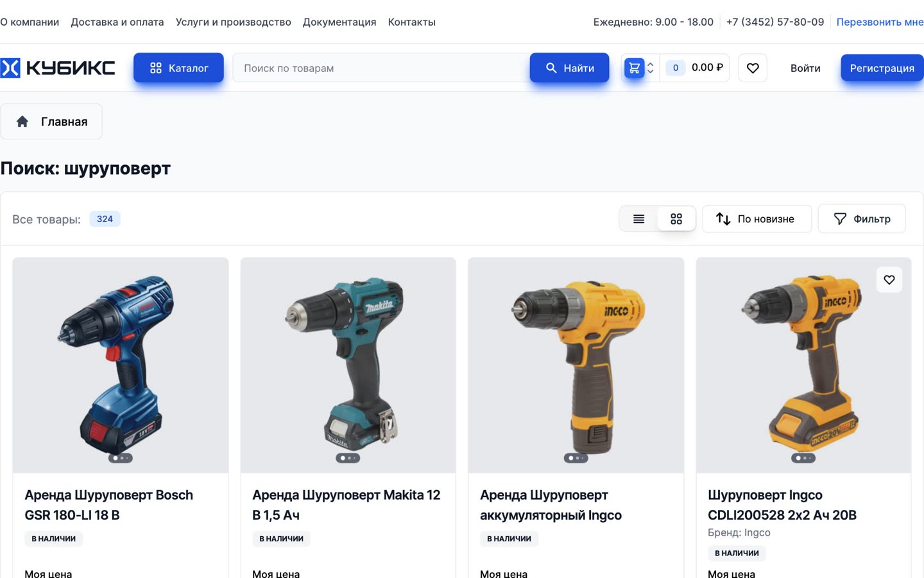Click the image slider dots on Bosch card
The width and height of the screenshot is (924, 578).
click(x=121, y=458)
